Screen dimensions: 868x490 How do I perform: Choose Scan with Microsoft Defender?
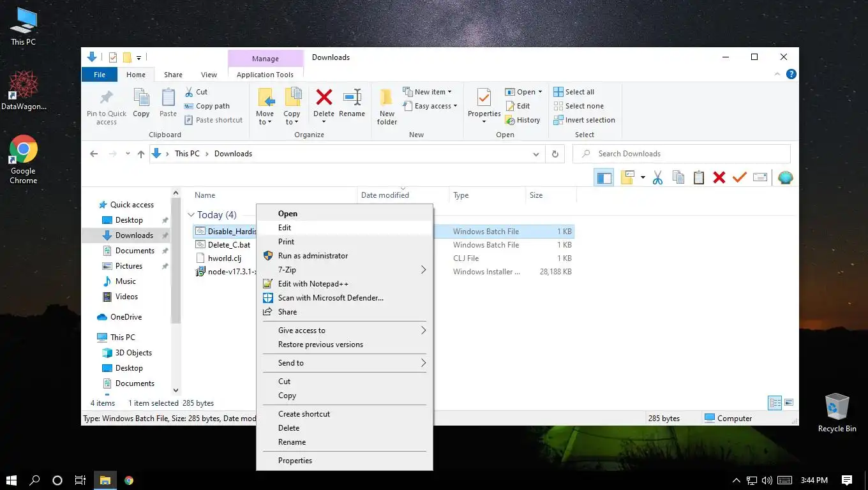point(345,298)
